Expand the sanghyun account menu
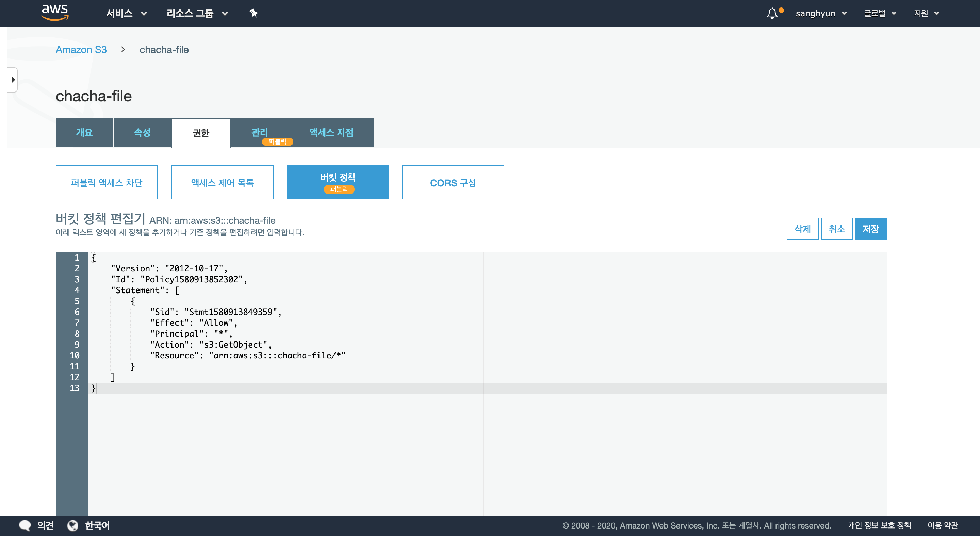The image size is (980, 536). pyautogui.click(x=821, y=13)
